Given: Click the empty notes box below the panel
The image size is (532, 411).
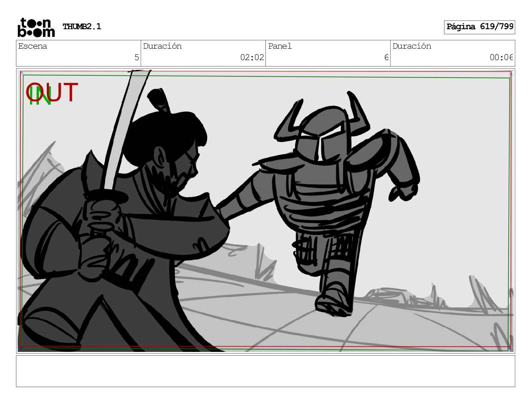Looking at the screenshot, I should 266,371.
